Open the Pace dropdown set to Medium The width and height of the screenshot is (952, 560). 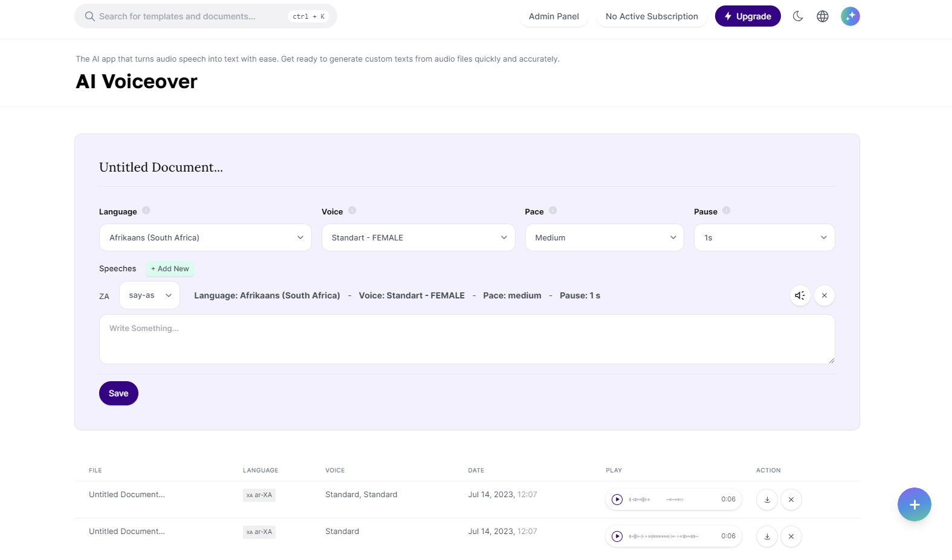tap(604, 237)
